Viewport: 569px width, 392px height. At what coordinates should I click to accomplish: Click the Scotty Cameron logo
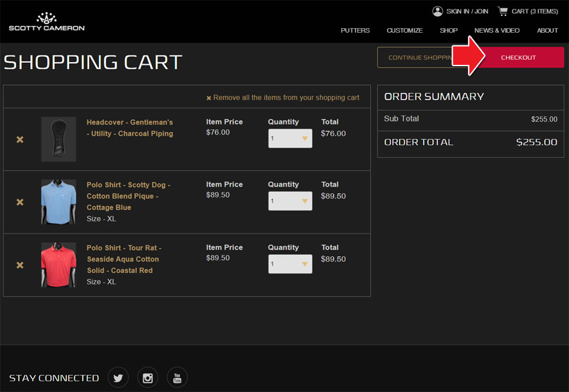click(x=47, y=22)
